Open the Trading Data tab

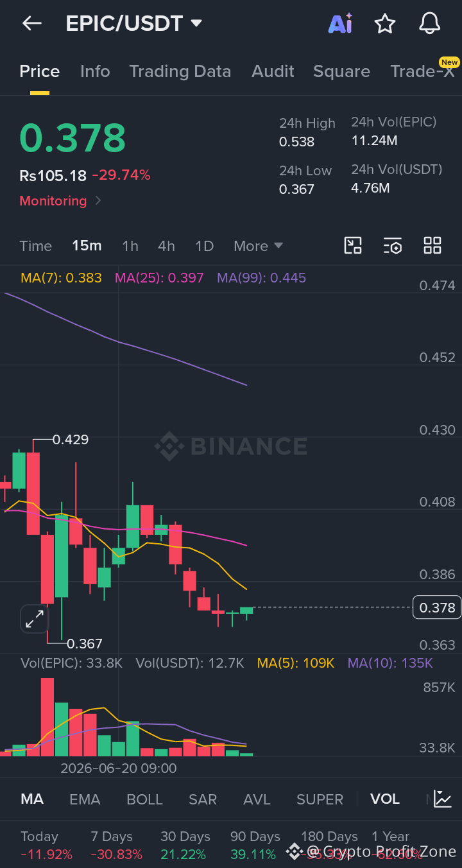tap(180, 71)
